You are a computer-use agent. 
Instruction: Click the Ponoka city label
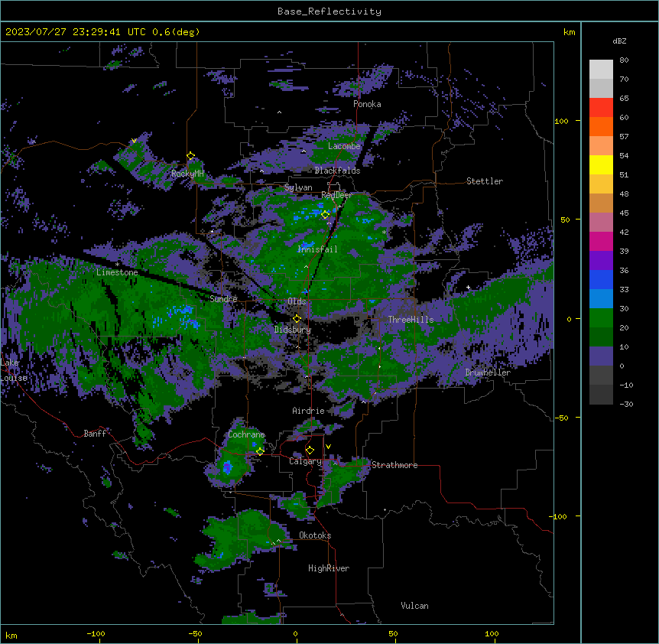coord(367,104)
